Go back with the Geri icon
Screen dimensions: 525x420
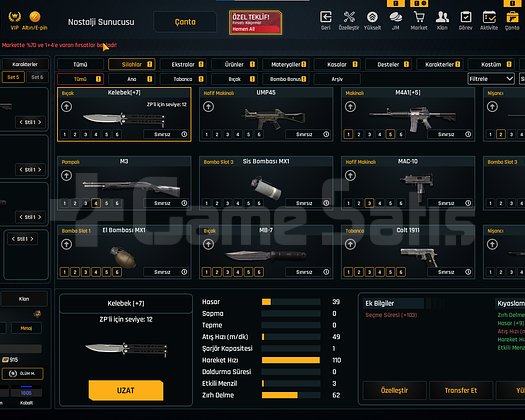(326, 17)
